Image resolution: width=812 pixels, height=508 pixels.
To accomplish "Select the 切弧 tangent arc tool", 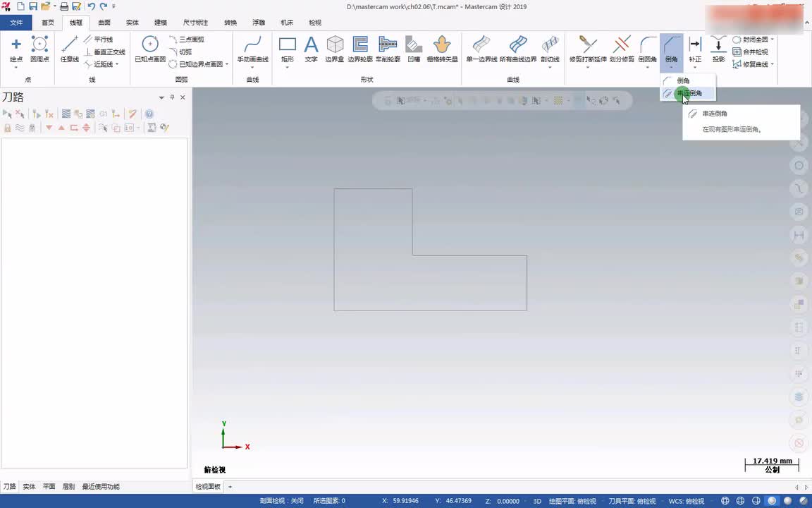I will (180, 52).
